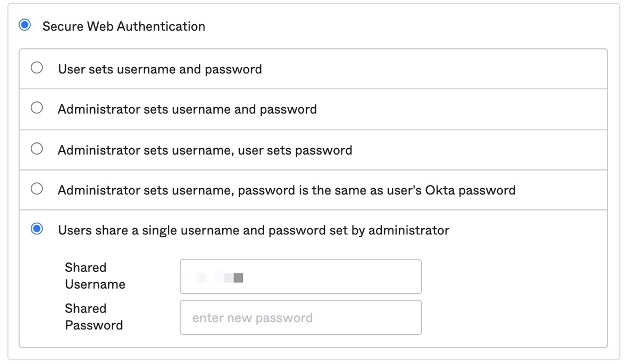
Task: Select 'Administrator sets username and password' radio button
Action: point(37,108)
